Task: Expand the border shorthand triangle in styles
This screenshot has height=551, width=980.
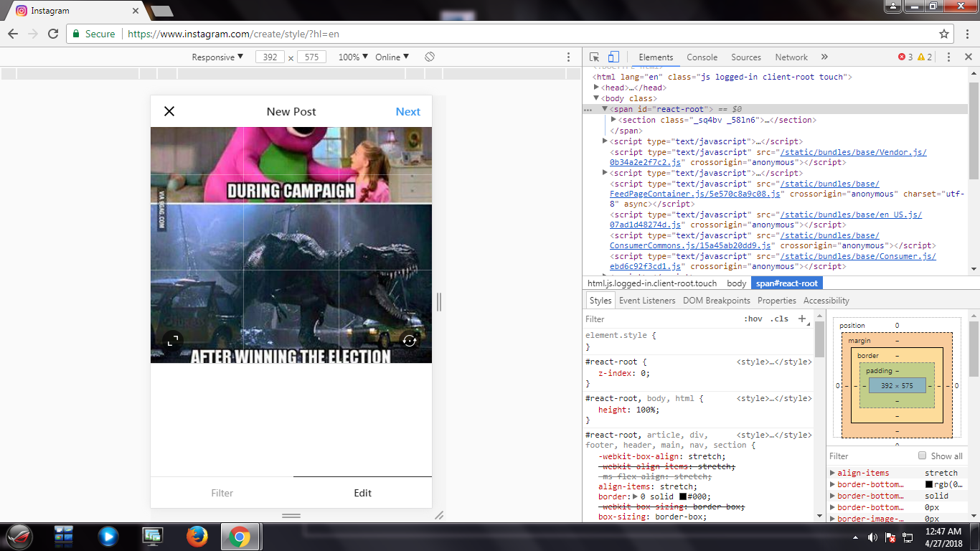Action: tap(634, 496)
